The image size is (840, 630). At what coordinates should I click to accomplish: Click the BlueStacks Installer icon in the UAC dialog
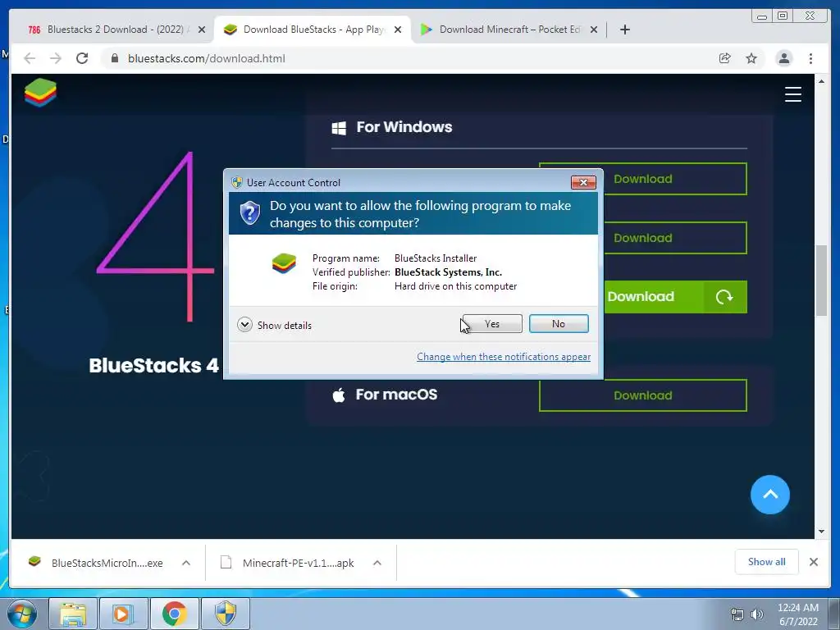coord(284,263)
